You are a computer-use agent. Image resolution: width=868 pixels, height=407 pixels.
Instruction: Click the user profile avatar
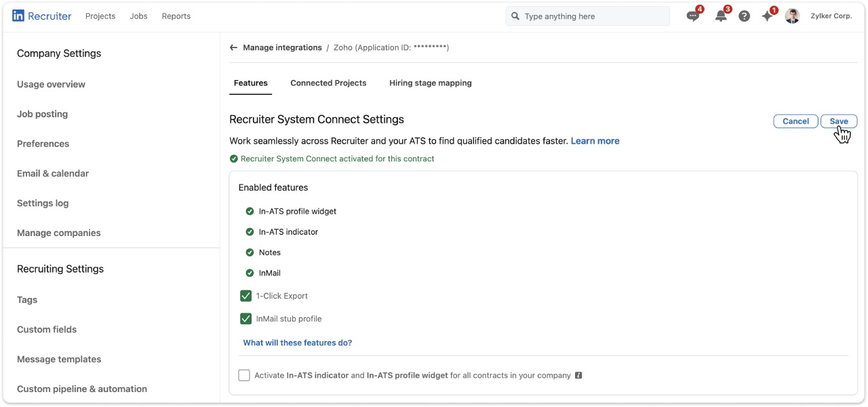click(x=792, y=16)
